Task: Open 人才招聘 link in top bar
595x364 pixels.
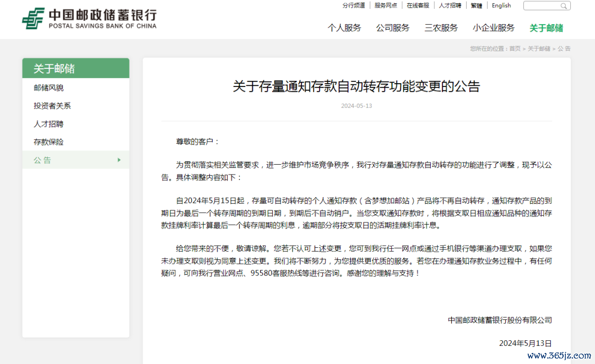Action: [x=450, y=6]
